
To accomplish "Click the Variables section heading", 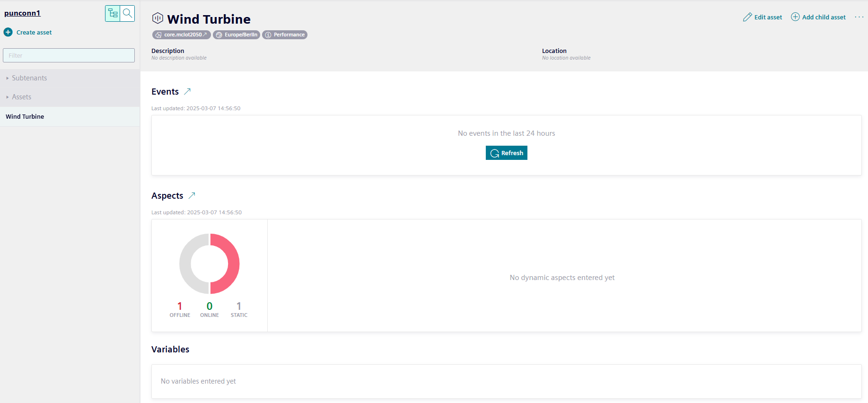I will tap(170, 349).
